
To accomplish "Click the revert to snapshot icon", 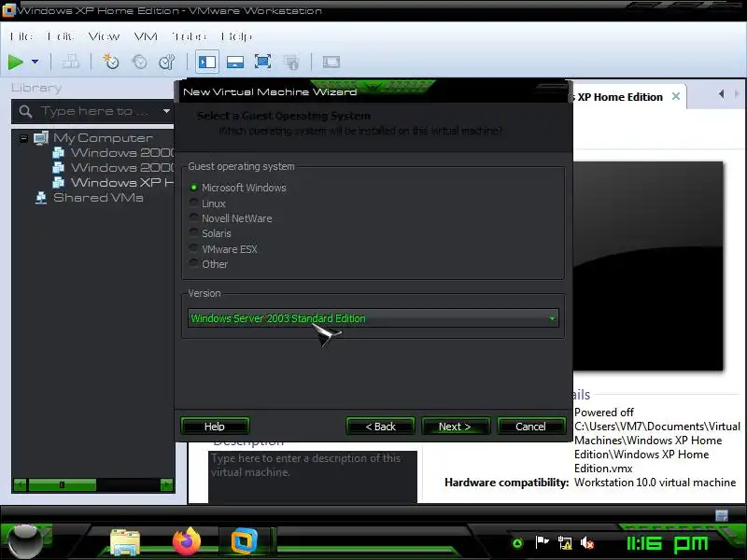I will coord(139,62).
